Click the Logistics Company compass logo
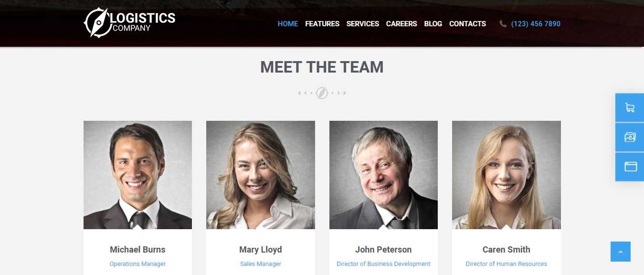Viewport: 644px width, 275px height. click(129, 22)
